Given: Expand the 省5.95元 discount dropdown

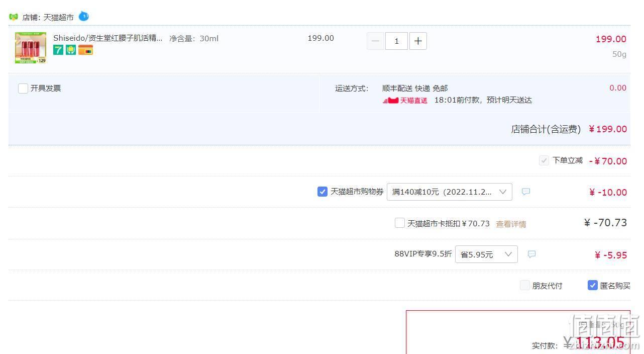Looking at the screenshot, I should (486, 254).
